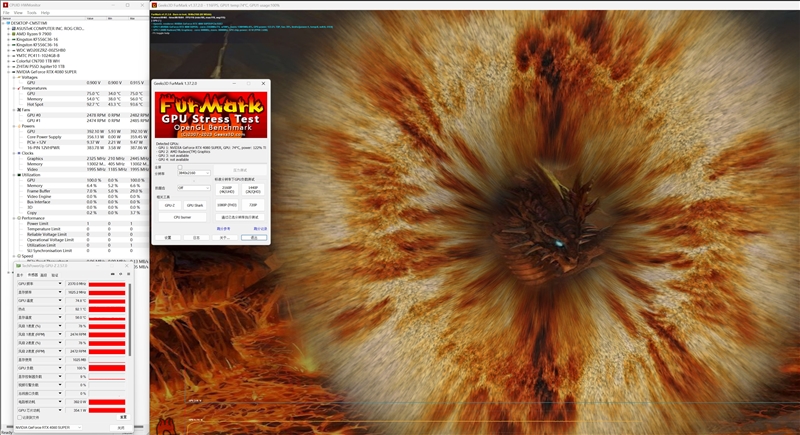
Task: Click the ASUSTeK motherboard icon in the tree
Action: click(x=14, y=29)
